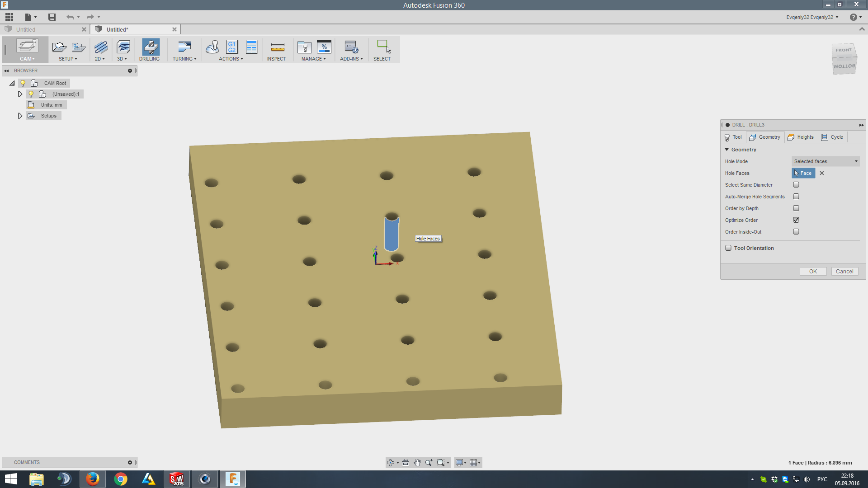Enable the Tool Orientation checkbox
The width and height of the screenshot is (868, 488).
point(728,248)
